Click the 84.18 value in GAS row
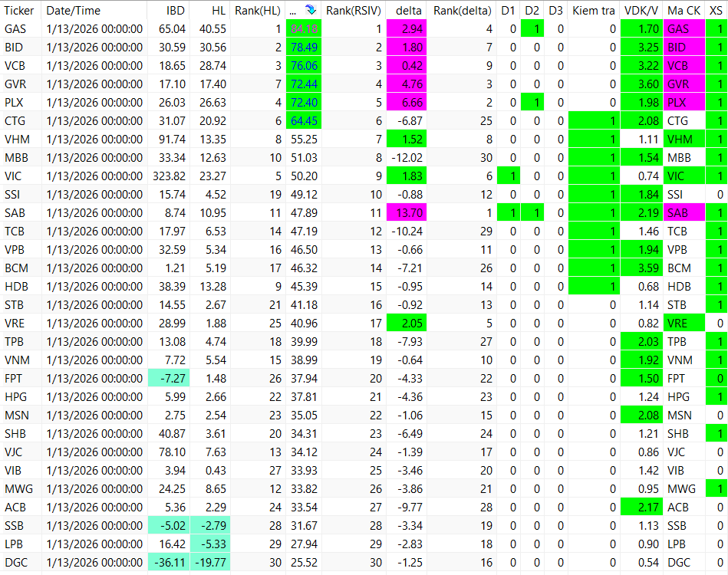The width and height of the screenshot is (728, 575). 304,29
